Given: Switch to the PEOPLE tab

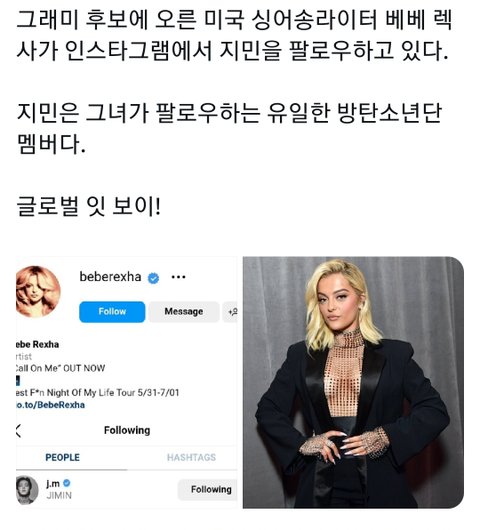Looking at the screenshot, I should click(63, 457).
